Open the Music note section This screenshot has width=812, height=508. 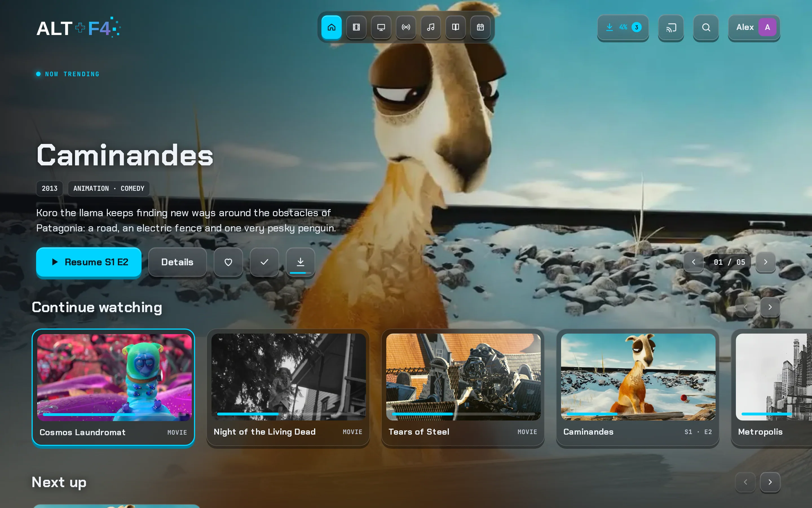tap(431, 27)
